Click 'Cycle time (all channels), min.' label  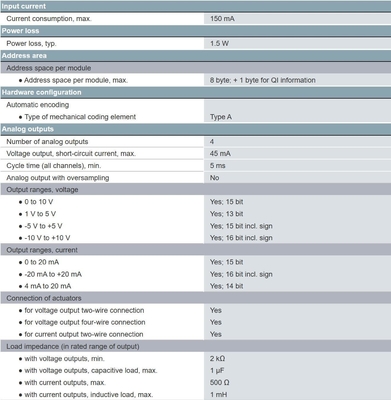tap(54, 166)
